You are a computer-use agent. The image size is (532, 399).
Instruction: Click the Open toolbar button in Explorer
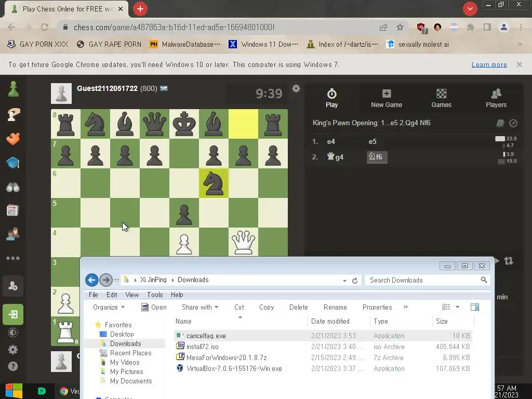[154, 307]
